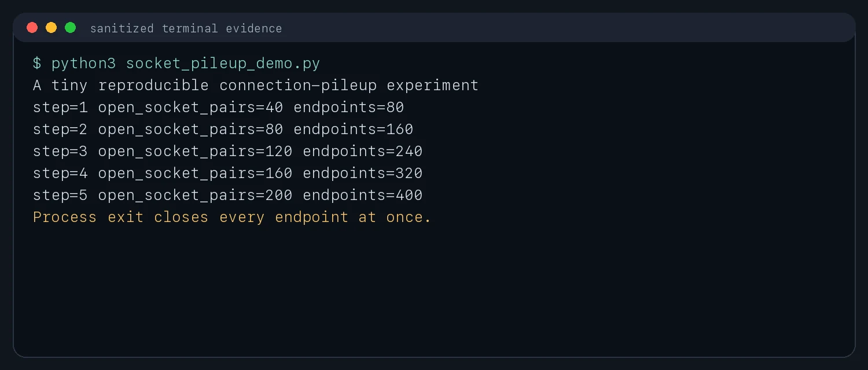868x370 pixels.
Task: Click the dollar sign shell prompt
Action: pos(37,64)
